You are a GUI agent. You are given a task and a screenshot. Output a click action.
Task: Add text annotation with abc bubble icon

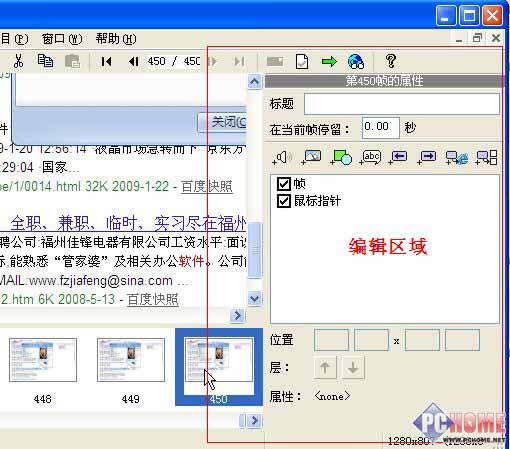(370, 157)
